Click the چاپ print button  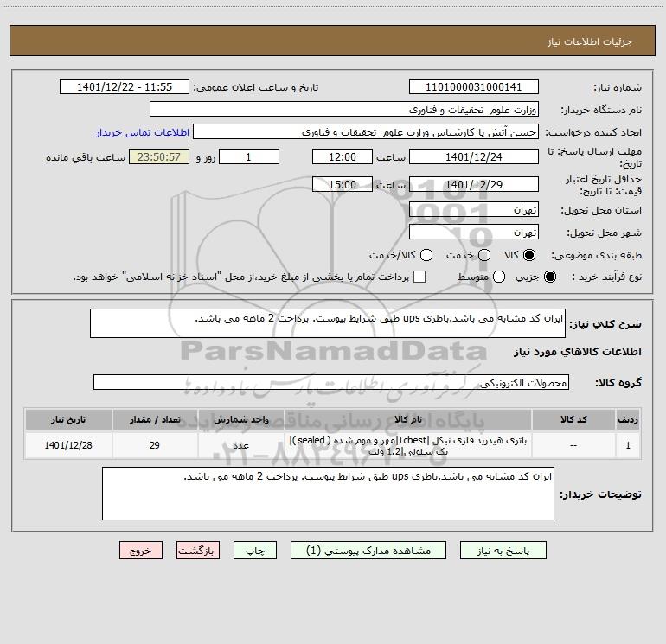[x=255, y=550]
